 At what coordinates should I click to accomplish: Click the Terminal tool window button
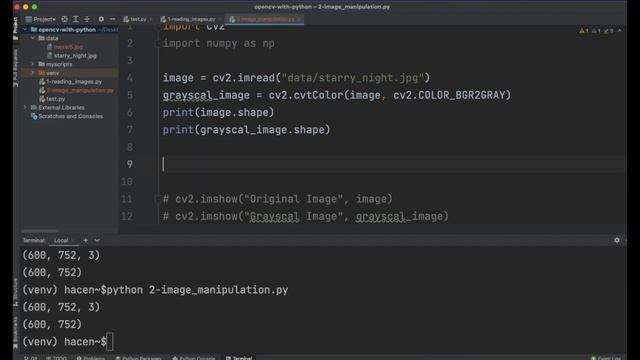click(239, 358)
